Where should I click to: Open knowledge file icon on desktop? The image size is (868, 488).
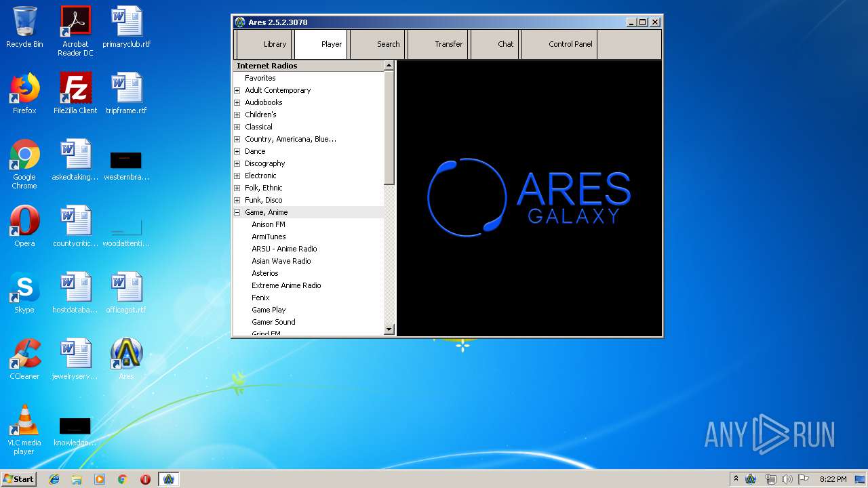[75, 432]
